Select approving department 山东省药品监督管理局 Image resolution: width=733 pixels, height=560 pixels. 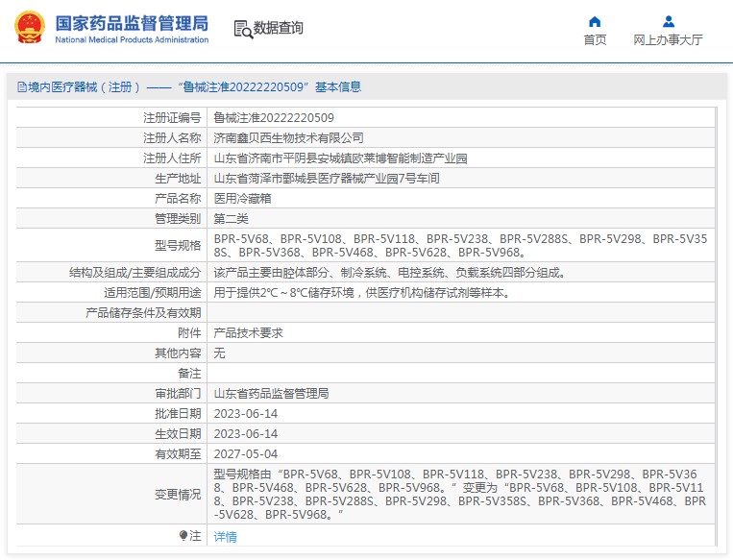271,393
